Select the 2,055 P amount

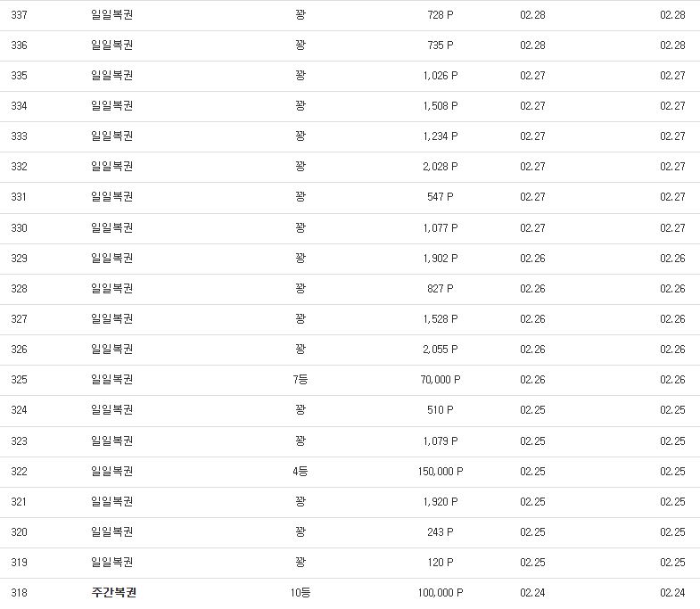click(441, 349)
